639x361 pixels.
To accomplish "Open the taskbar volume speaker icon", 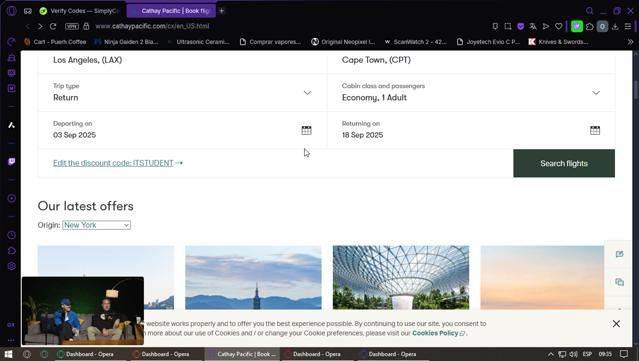I will coord(573,354).
